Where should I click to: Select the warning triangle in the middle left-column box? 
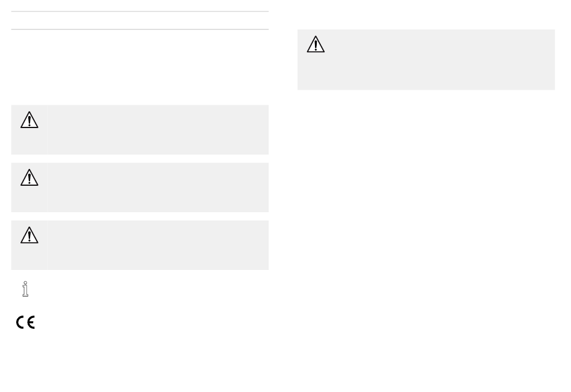point(29,177)
